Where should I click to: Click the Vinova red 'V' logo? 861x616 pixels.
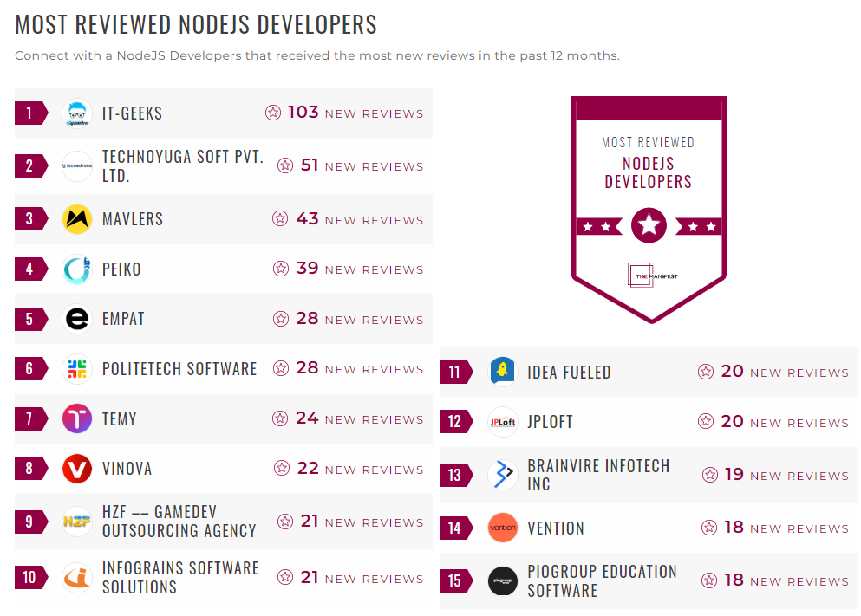75,469
